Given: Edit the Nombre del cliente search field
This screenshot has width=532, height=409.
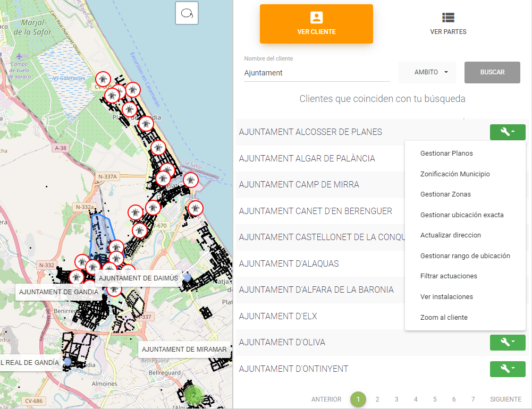Looking at the screenshot, I should coord(317,73).
